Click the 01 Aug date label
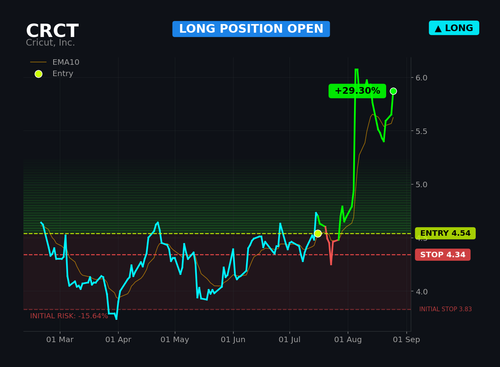 [x=348, y=339]
